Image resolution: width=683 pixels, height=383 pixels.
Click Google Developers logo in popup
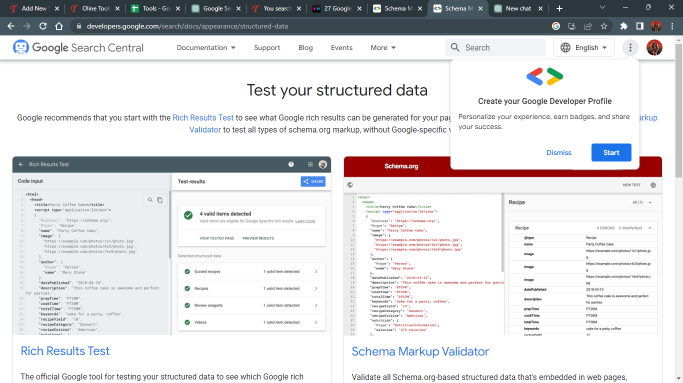click(x=544, y=77)
